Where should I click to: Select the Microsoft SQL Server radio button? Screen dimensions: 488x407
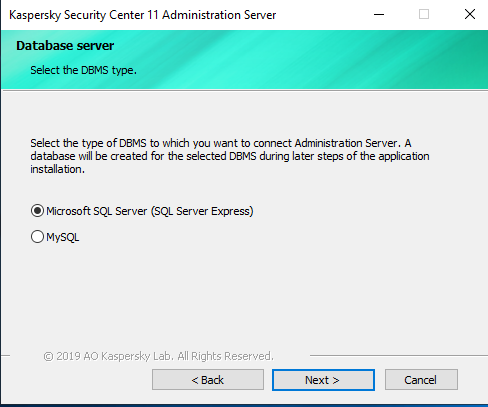(37, 211)
